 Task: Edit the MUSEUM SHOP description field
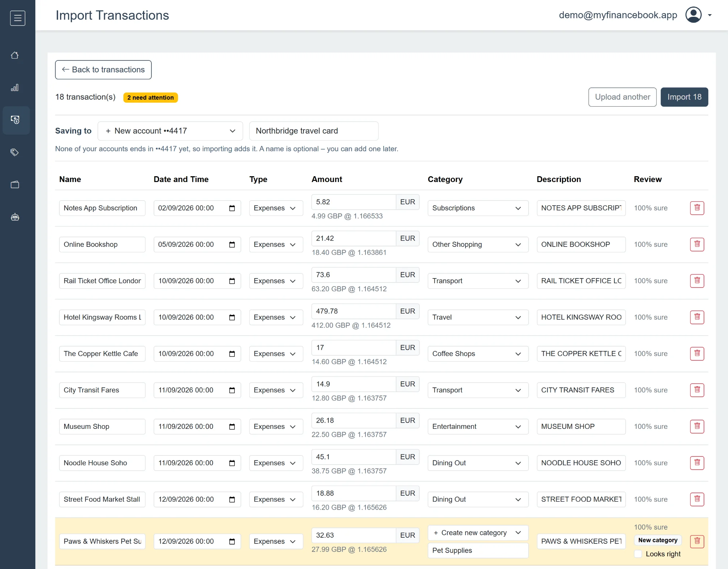[581, 427]
